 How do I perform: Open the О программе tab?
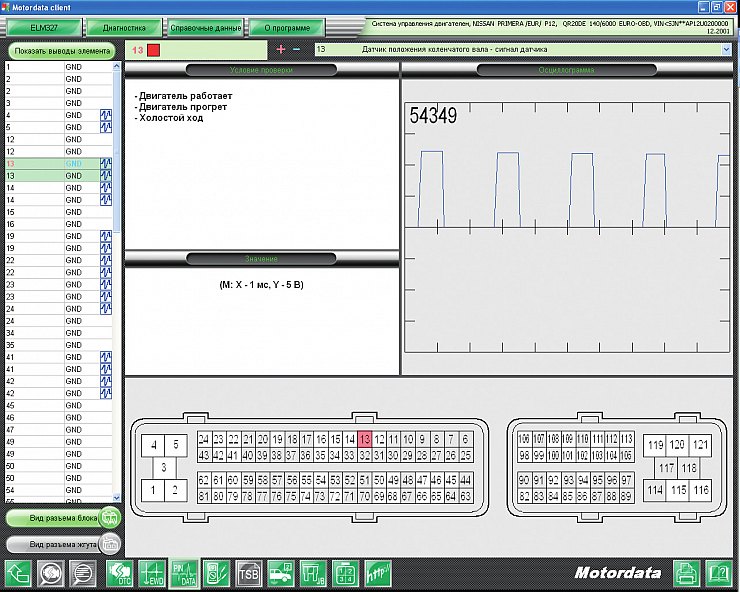[287, 28]
